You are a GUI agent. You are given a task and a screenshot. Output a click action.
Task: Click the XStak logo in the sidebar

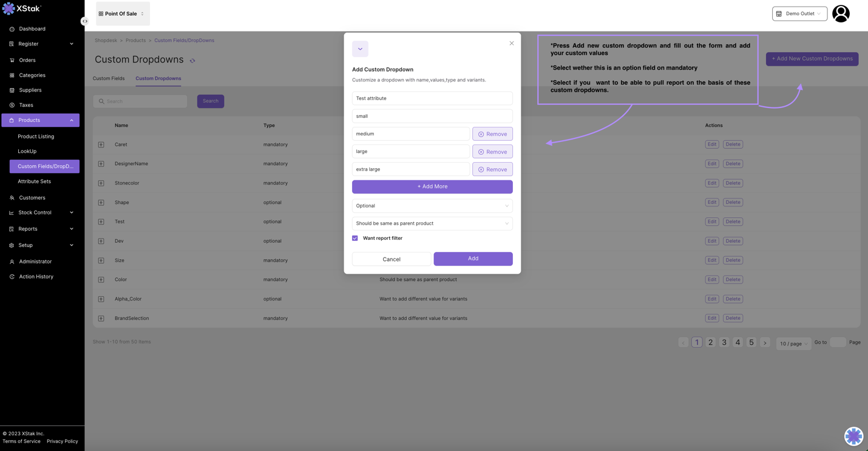tap(22, 8)
